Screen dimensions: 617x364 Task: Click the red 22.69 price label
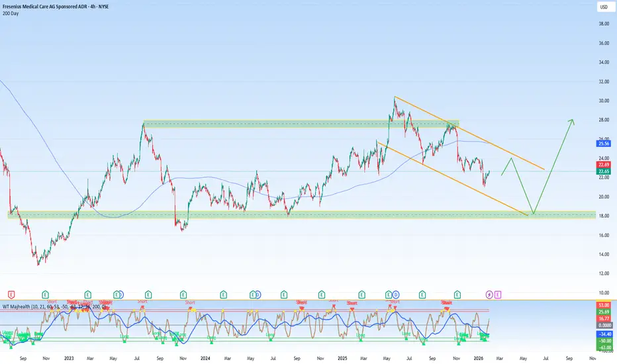tap(604, 165)
